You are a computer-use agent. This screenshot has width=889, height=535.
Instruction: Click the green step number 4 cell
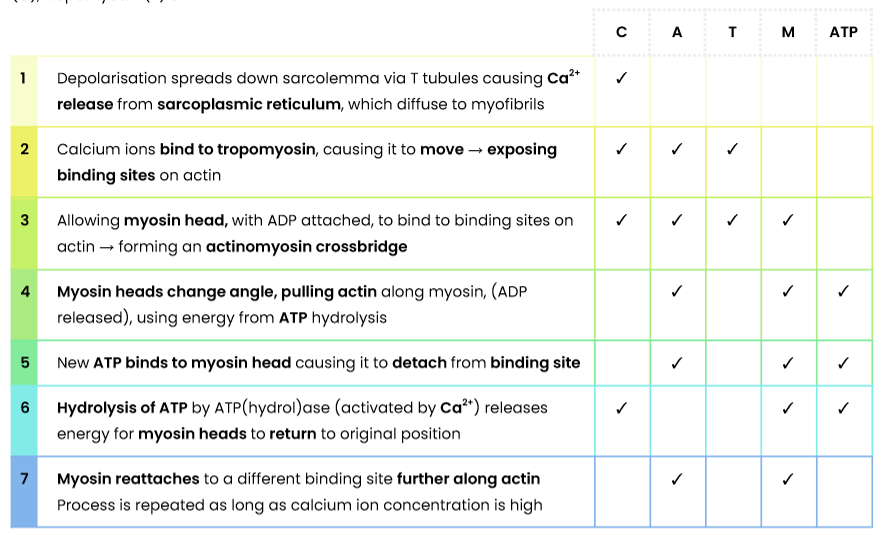pos(24,305)
